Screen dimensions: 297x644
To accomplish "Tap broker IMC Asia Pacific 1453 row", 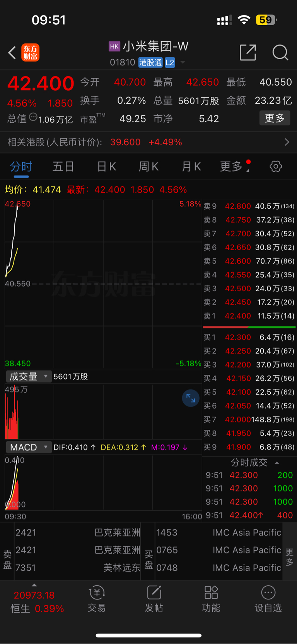I will tap(218, 532).
